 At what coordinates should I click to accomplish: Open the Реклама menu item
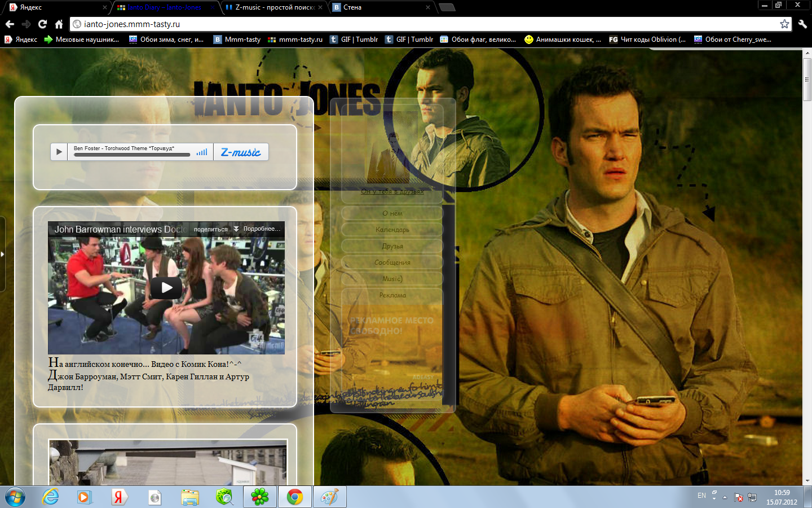[392, 295]
